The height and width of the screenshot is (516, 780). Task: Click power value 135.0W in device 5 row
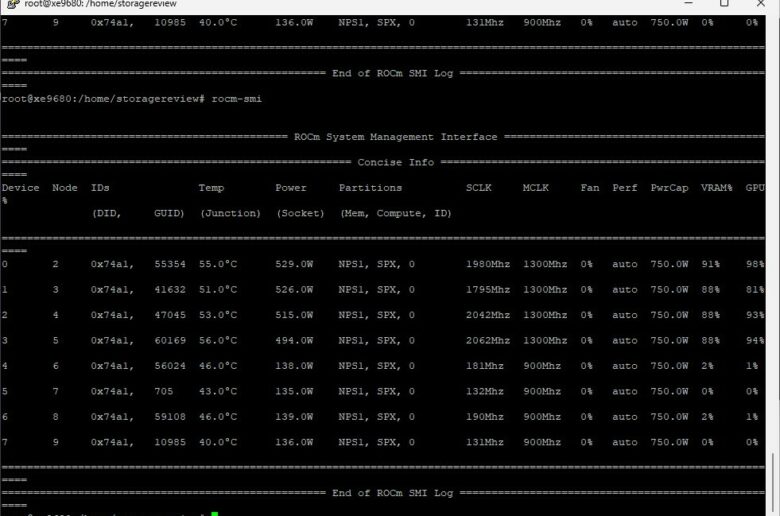click(x=294, y=392)
